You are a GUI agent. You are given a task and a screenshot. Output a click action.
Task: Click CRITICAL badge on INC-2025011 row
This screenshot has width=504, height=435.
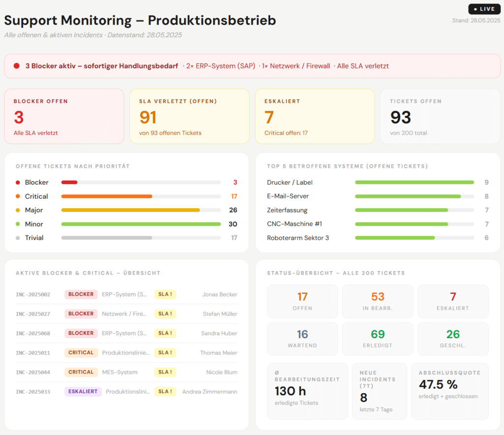click(81, 353)
